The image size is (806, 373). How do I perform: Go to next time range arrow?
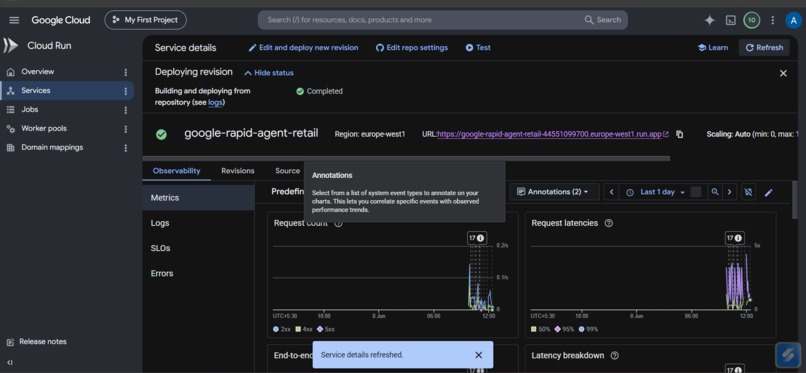tap(729, 192)
